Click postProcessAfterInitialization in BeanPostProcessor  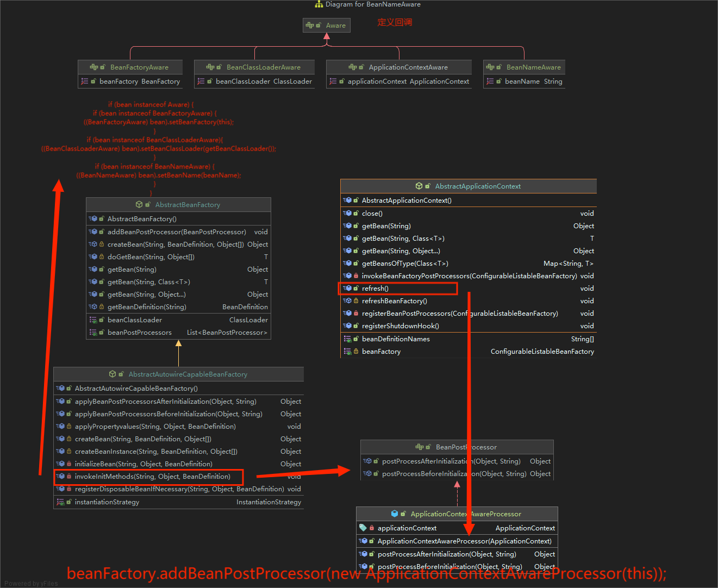click(x=457, y=461)
